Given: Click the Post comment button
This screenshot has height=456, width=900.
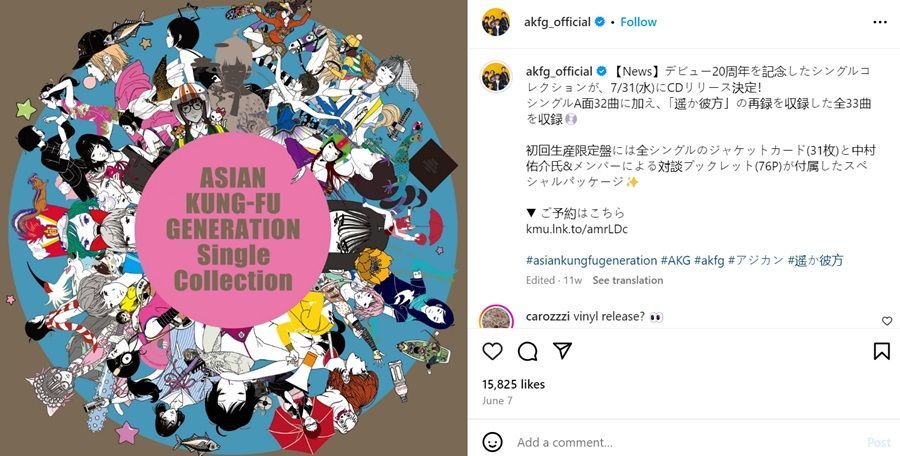Looking at the screenshot, I should pos(879,442).
